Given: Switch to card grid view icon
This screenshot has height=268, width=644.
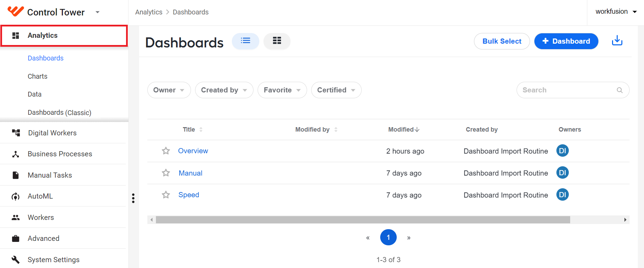Looking at the screenshot, I should [x=277, y=41].
